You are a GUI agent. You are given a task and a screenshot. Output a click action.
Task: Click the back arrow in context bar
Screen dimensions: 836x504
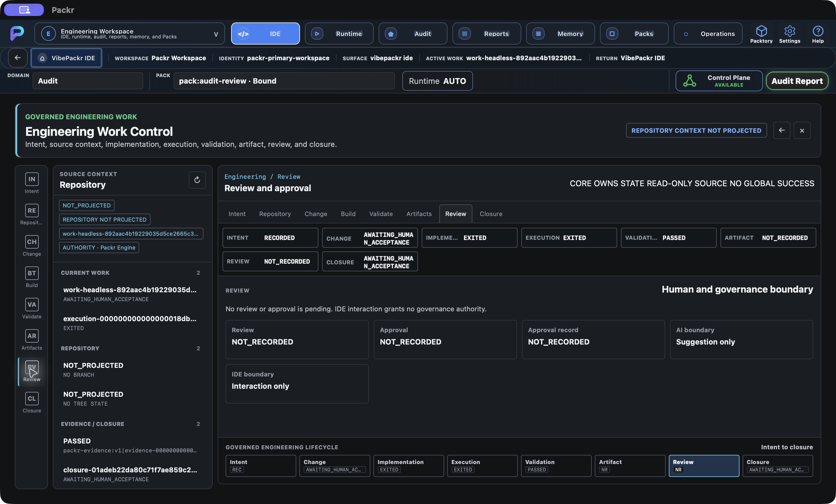tap(18, 58)
